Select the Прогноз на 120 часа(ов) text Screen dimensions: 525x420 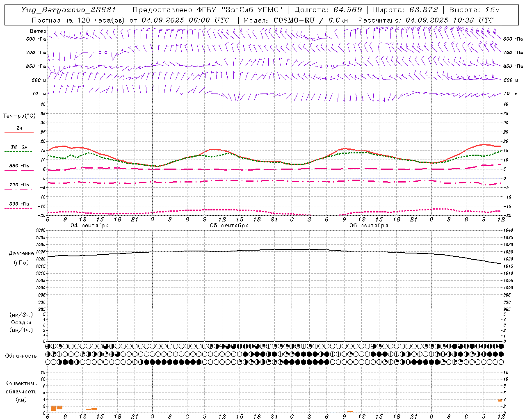point(78,20)
